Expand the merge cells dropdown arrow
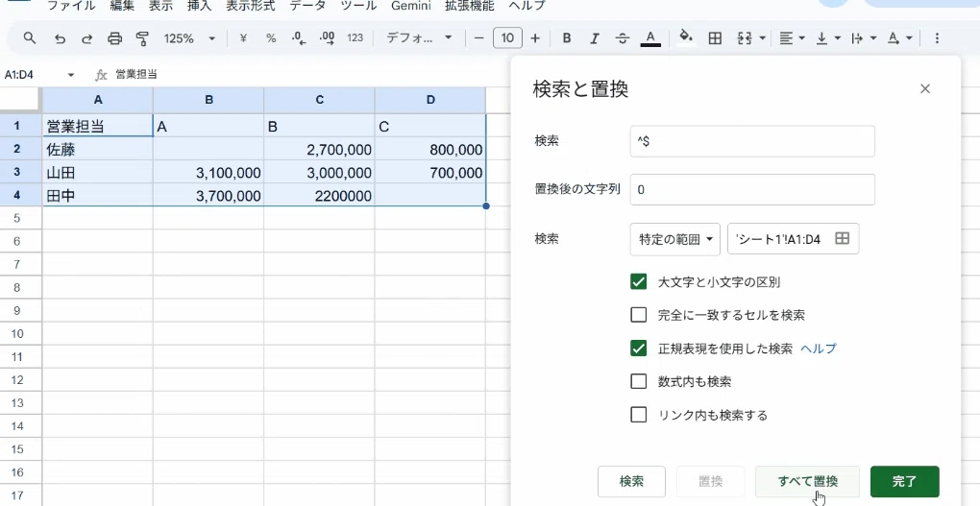 [763, 38]
